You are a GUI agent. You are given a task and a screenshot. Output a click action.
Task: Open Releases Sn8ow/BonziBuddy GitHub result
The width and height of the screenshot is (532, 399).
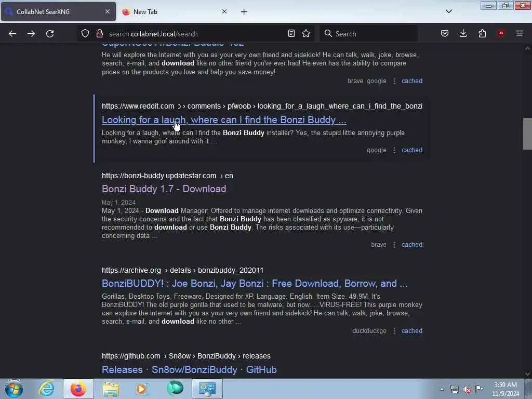(x=189, y=369)
